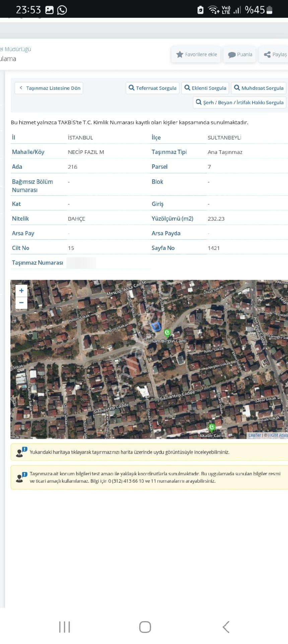Tap the mobile signal bars icon
288x644 pixels.
237,10
